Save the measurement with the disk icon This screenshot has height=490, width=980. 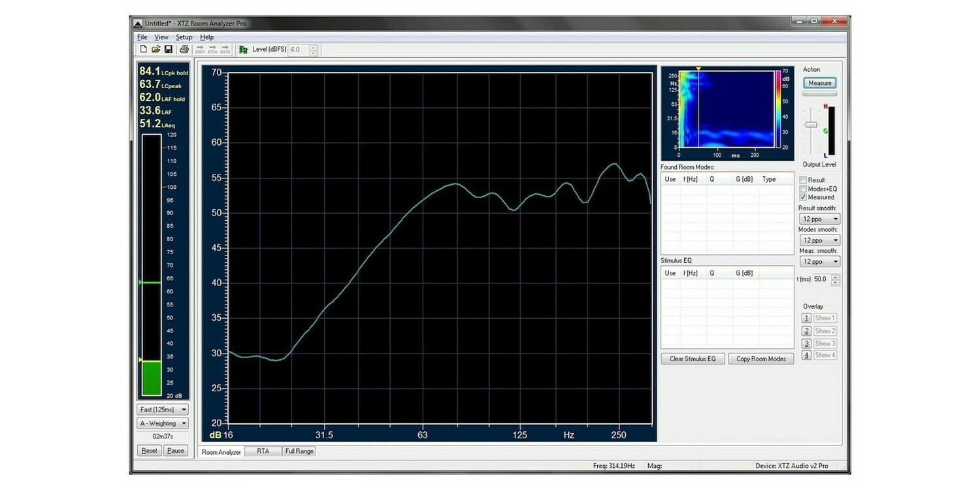point(168,49)
